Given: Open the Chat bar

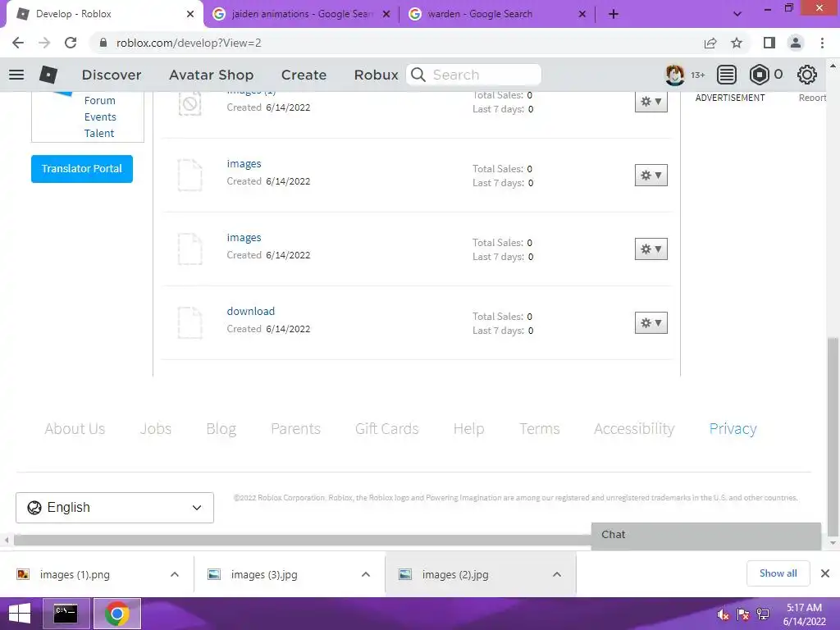Looking at the screenshot, I should point(706,535).
